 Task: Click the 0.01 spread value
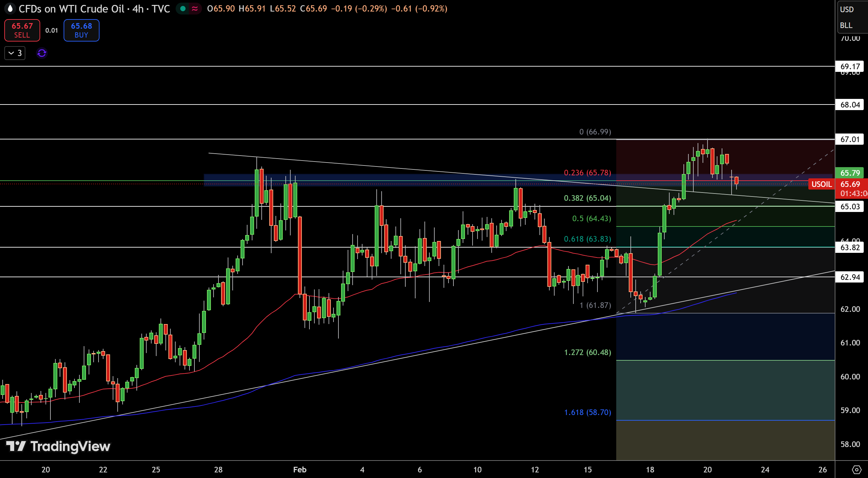click(x=51, y=30)
